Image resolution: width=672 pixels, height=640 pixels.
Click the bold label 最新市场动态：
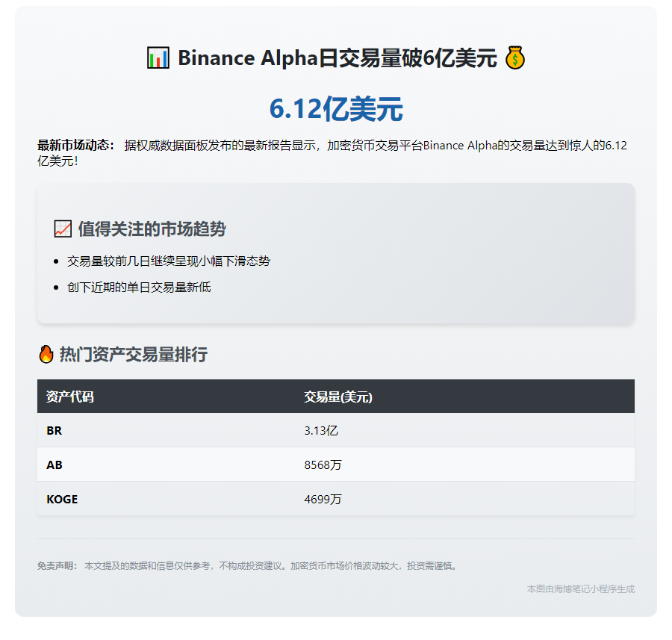click(76, 146)
